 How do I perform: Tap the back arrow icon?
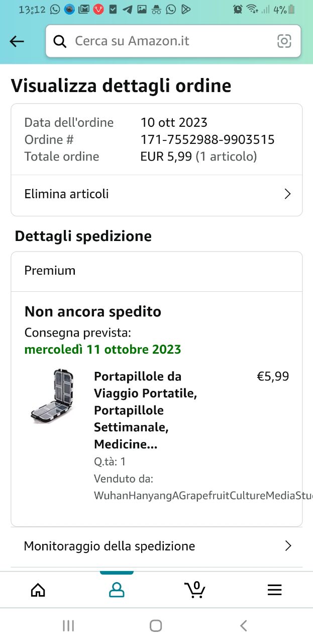pyautogui.click(x=17, y=42)
